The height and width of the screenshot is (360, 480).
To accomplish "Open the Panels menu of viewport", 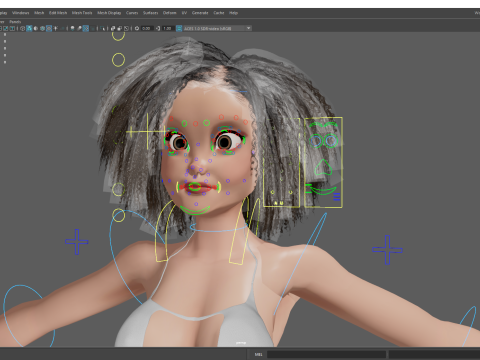I will [x=15, y=22].
